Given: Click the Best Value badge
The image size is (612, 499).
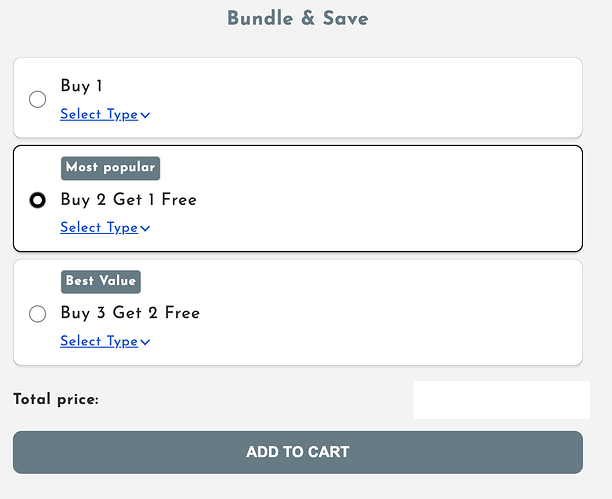Looking at the screenshot, I should [101, 281].
